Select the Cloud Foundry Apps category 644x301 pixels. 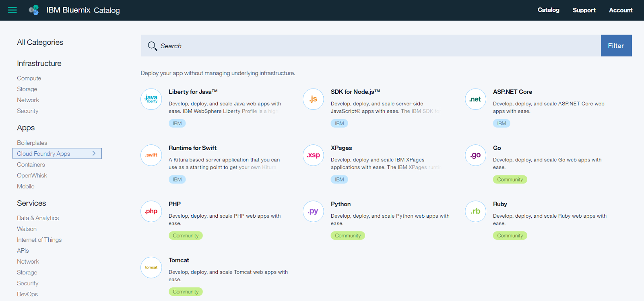pos(57,153)
